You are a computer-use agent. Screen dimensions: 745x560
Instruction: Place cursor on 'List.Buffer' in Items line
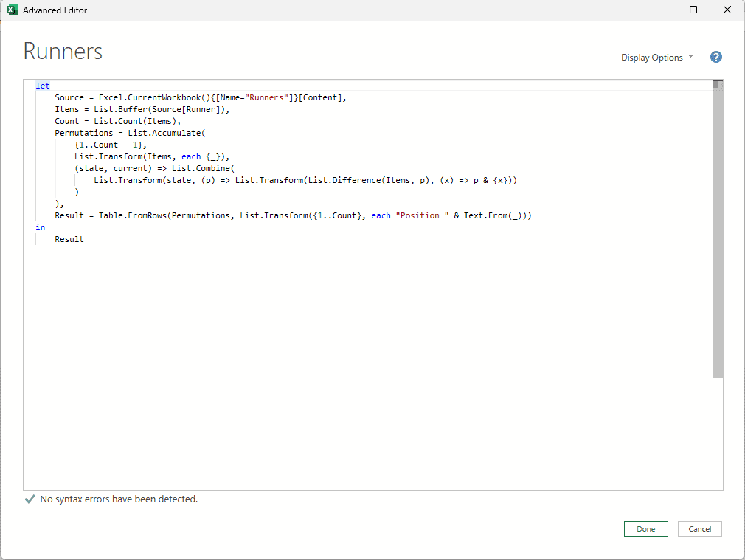120,109
